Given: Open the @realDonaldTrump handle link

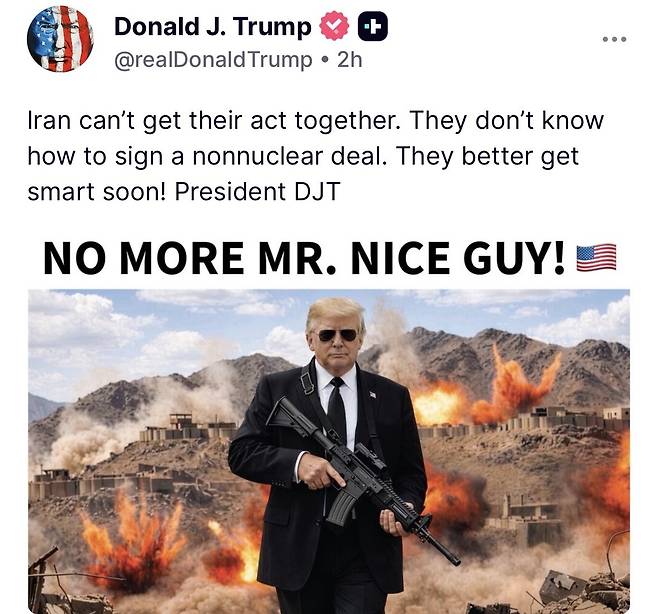Looking at the screenshot, I should (x=213, y=60).
